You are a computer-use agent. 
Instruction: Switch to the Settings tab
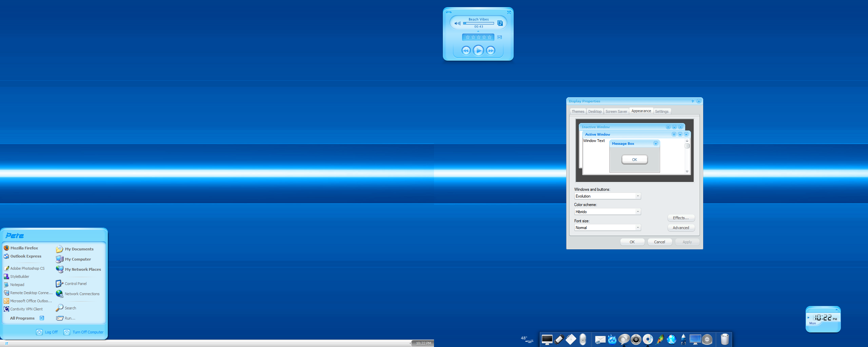662,111
